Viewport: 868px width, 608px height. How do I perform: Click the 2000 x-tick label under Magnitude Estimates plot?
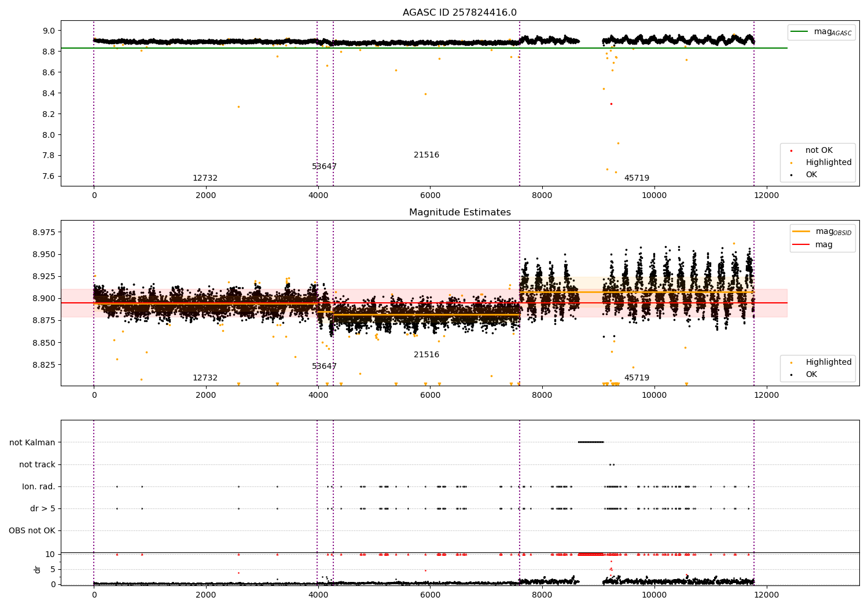206,395
